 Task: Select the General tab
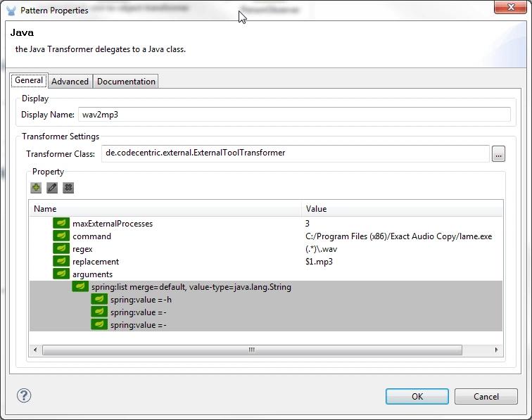pos(29,81)
